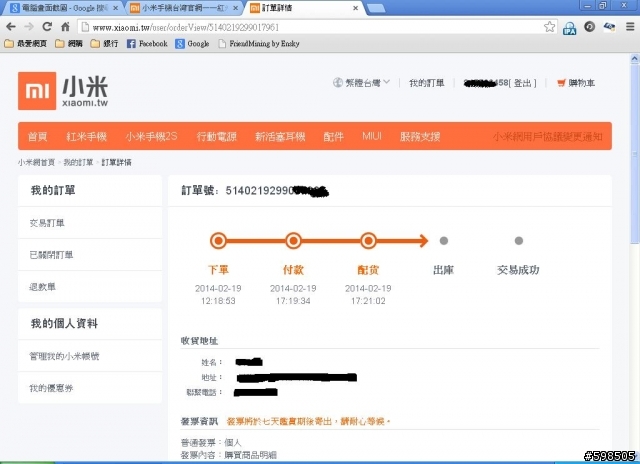The height and width of the screenshot is (464, 640).
Task: Switch to the first Google search tab
Action: point(63,8)
